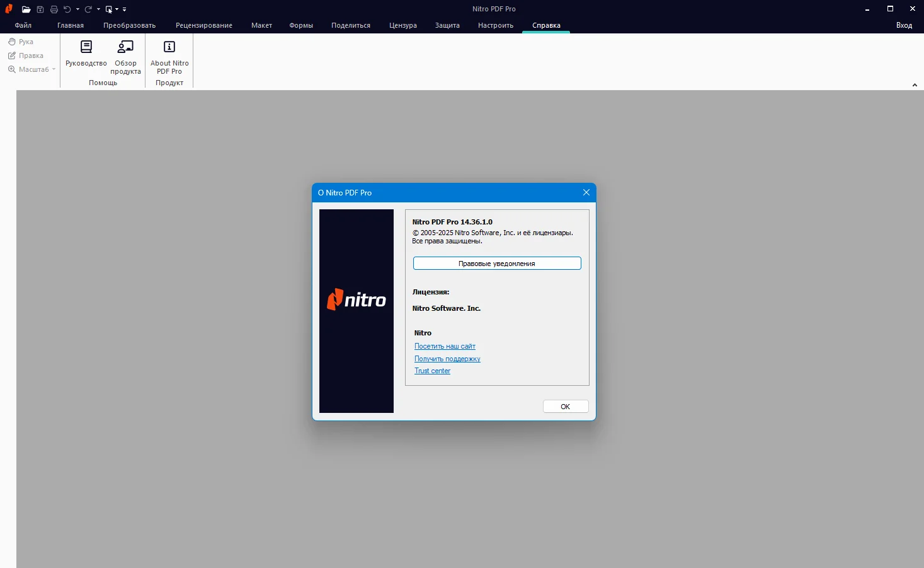The height and width of the screenshot is (568, 924).
Task: Click the Save diskette icon in title bar
Action: (40, 9)
